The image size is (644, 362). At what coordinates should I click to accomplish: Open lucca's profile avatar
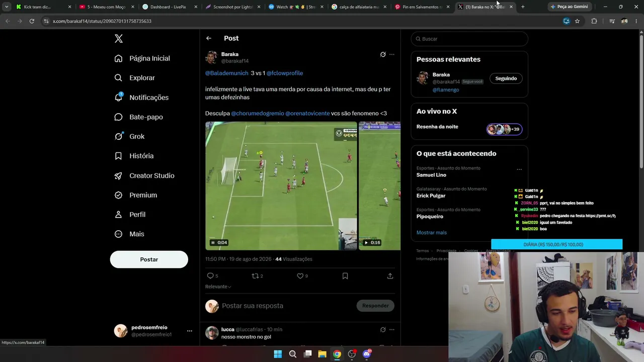212,333
